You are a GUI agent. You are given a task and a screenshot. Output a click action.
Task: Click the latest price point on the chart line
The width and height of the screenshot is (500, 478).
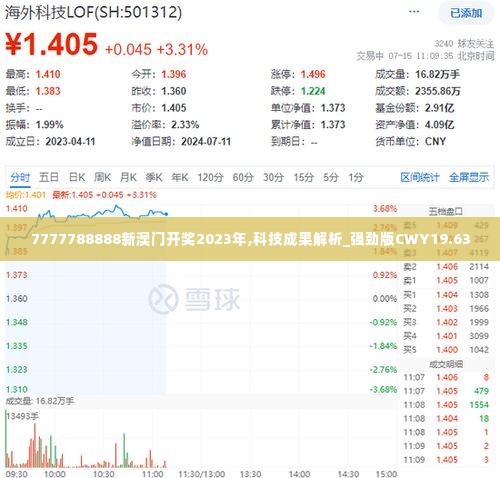coord(166,214)
